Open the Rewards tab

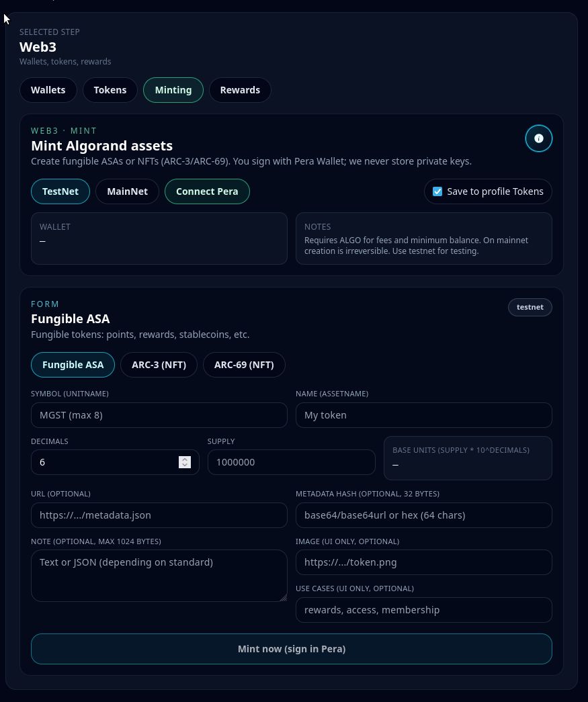(x=240, y=90)
